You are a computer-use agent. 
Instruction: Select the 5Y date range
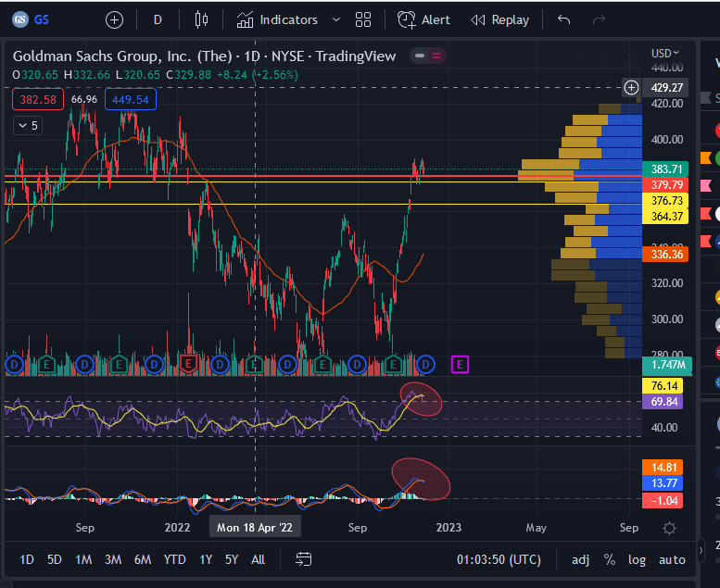232,559
